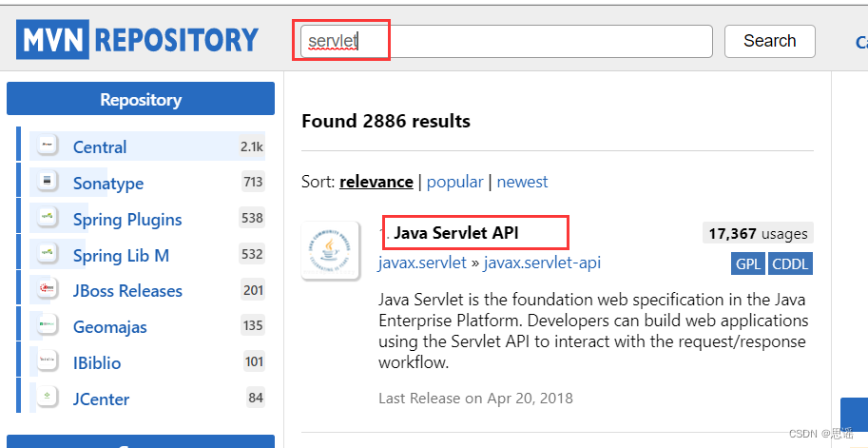Click the Central repository icon
The height and width of the screenshot is (448, 868).
(x=47, y=146)
